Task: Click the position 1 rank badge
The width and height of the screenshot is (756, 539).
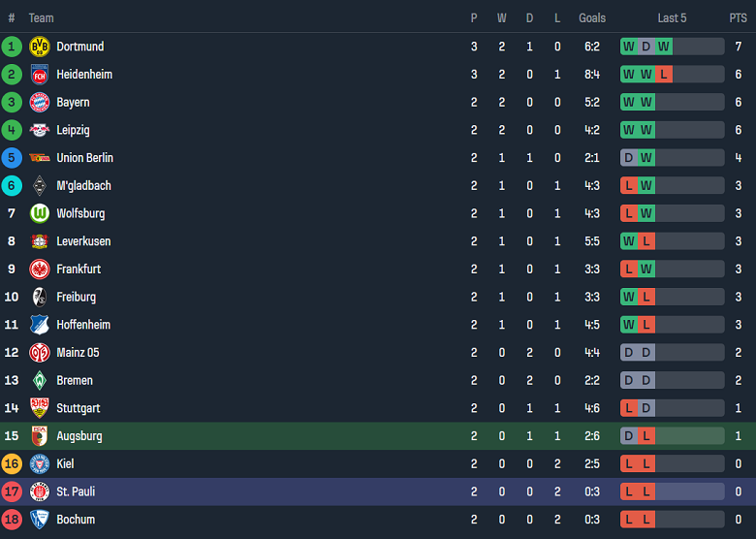Action: pos(12,47)
